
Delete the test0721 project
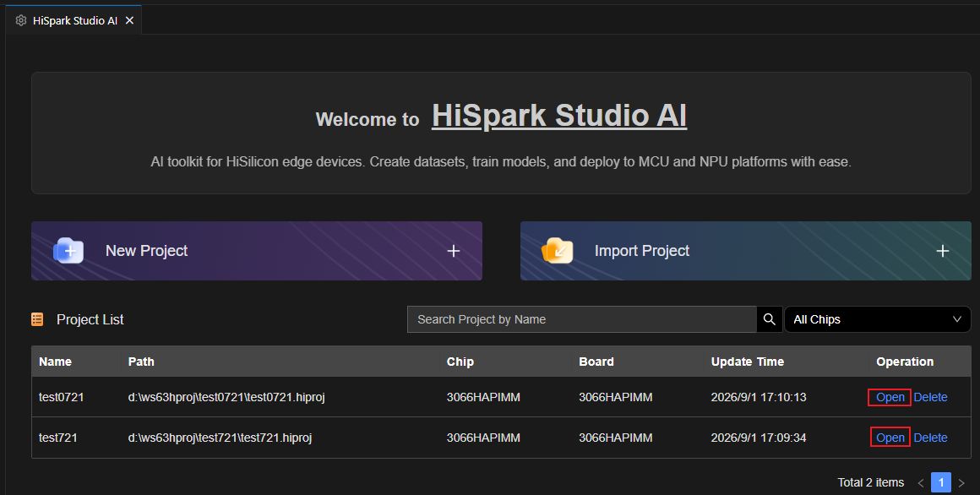931,398
